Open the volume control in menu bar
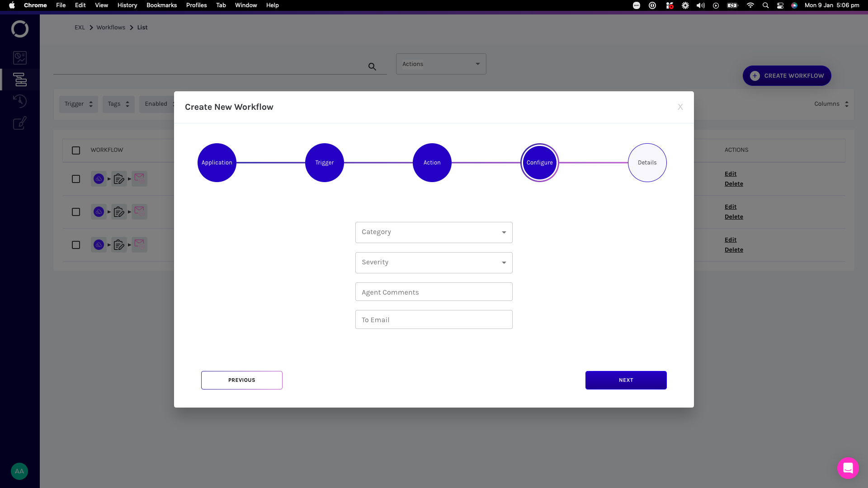868x488 pixels. coord(701,5)
